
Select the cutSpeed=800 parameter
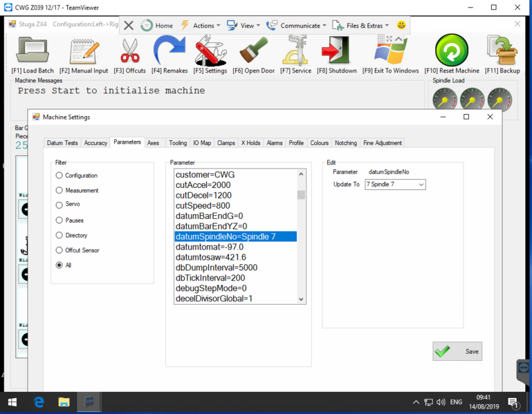[236, 205]
